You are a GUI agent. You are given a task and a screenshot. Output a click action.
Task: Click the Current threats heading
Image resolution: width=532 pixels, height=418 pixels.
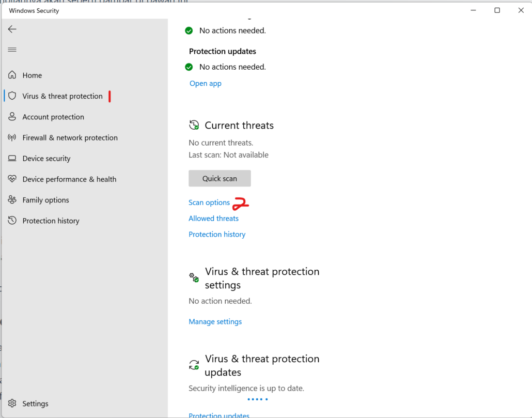[239, 125]
